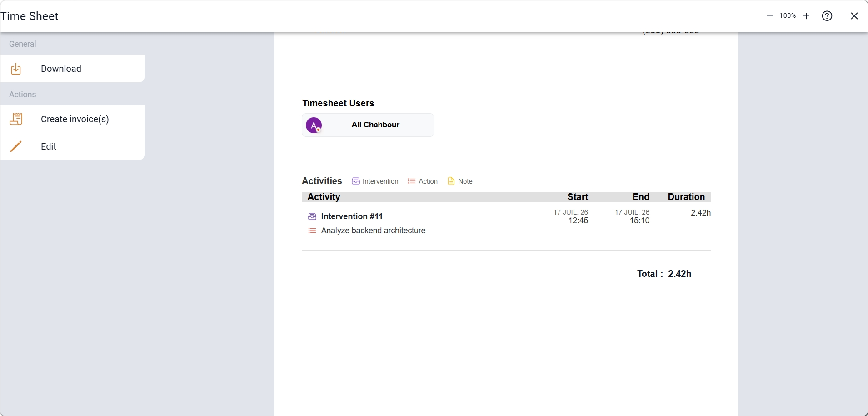Open Intervention #11 activity title

tap(352, 216)
